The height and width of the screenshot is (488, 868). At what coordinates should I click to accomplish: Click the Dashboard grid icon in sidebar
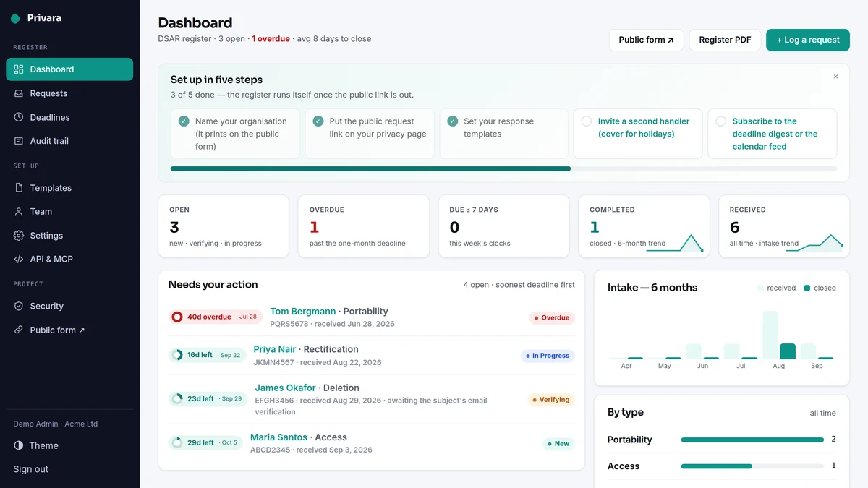19,69
